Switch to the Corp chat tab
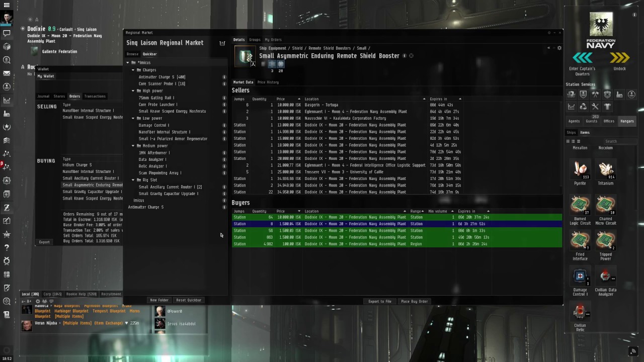 pos(52,294)
